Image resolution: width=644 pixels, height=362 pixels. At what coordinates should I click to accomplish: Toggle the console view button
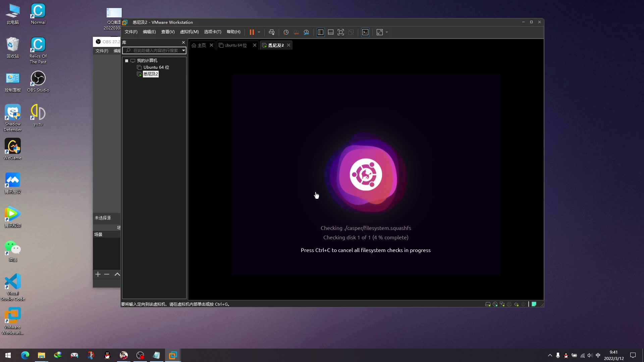(x=365, y=32)
